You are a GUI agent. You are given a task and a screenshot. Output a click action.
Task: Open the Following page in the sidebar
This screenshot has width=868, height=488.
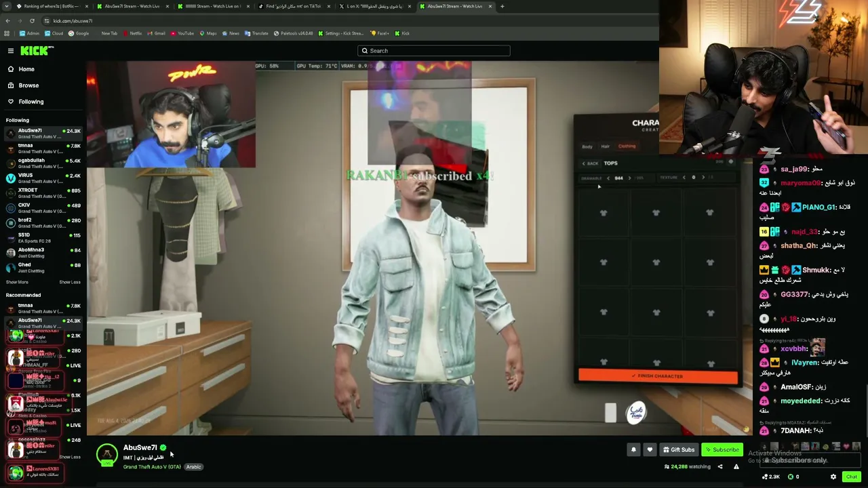(x=31, y=102)
